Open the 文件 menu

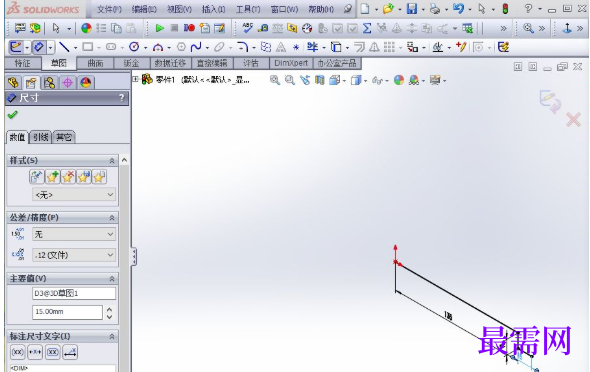pyautogui.click(x=109, y=9)
